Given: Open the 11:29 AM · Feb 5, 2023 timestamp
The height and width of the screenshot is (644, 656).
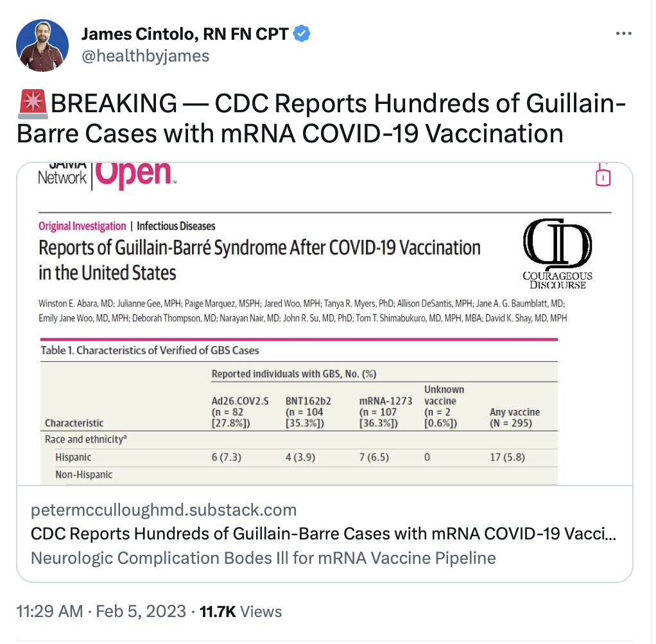Looking at the screenshot, I should click(x=101, y=611).
